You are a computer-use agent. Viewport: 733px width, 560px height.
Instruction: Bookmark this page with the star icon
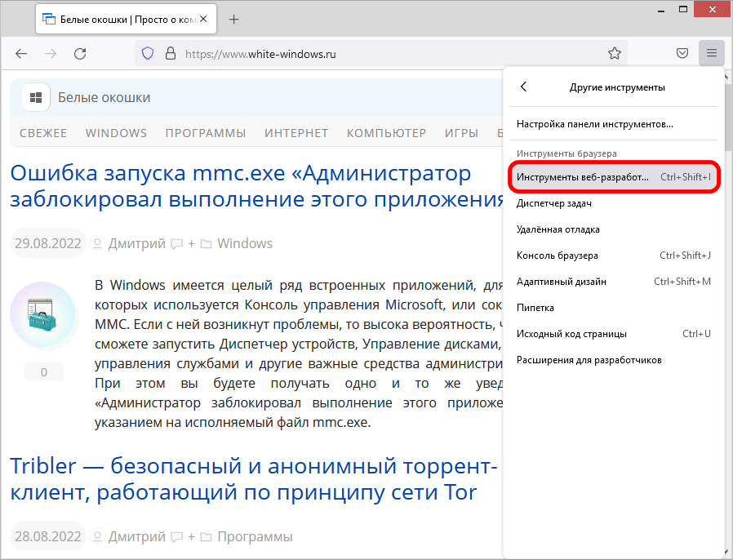615,53
